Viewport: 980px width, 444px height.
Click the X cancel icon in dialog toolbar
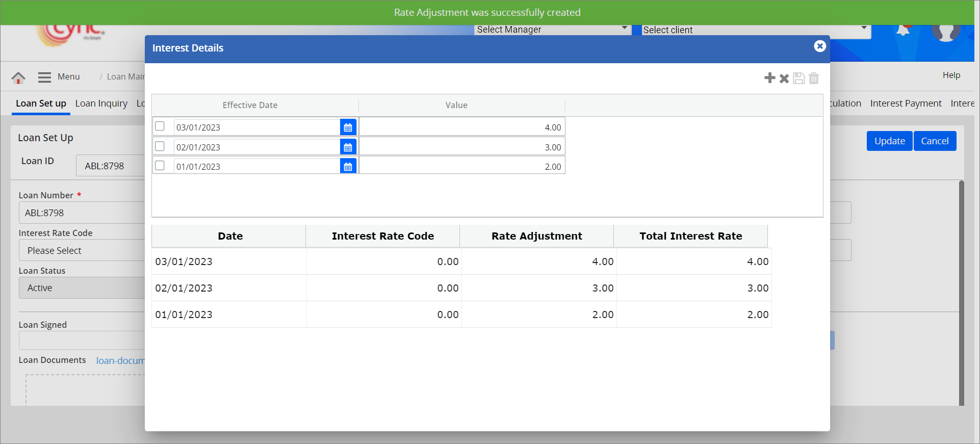[x=784, y=79]
